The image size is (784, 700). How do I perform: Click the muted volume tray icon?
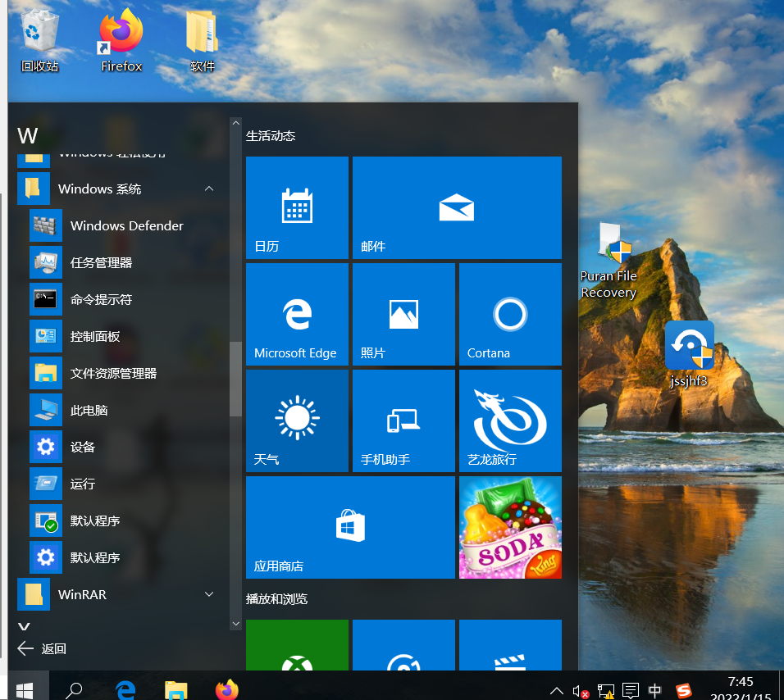point(581,692)
